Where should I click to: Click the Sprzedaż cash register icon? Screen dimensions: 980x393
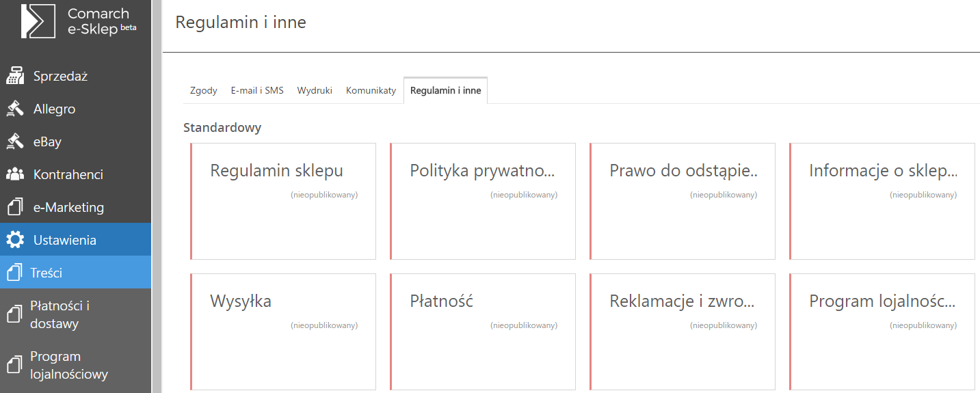click(x=15, y=77)
